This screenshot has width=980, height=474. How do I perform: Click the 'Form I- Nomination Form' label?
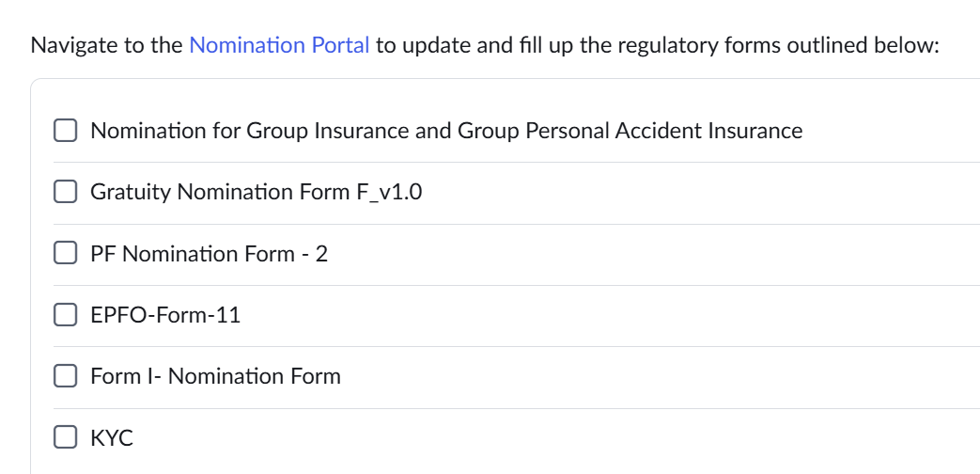click(215, 376)
